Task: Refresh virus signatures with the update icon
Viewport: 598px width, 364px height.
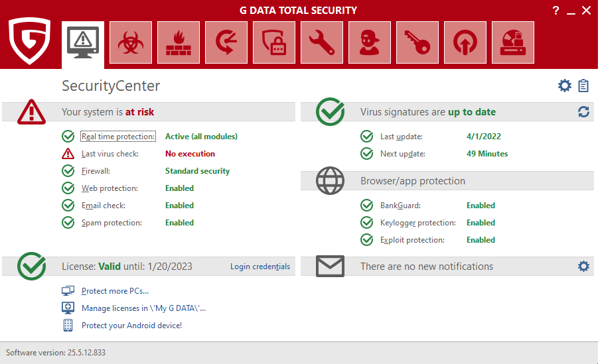Action: coord(583,112)
